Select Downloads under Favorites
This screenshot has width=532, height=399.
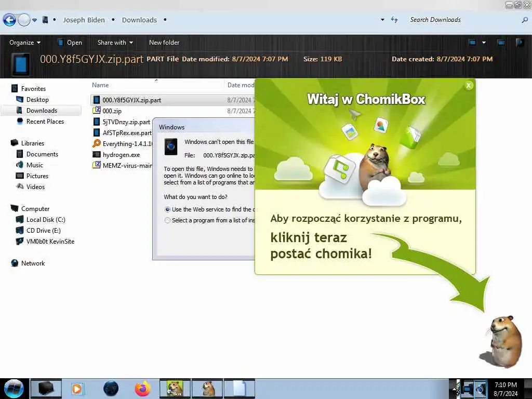point(42,110)
